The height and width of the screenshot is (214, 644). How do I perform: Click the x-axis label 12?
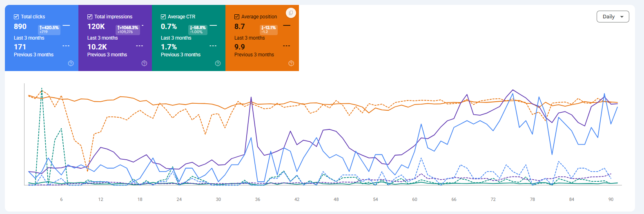click(101, 199)
